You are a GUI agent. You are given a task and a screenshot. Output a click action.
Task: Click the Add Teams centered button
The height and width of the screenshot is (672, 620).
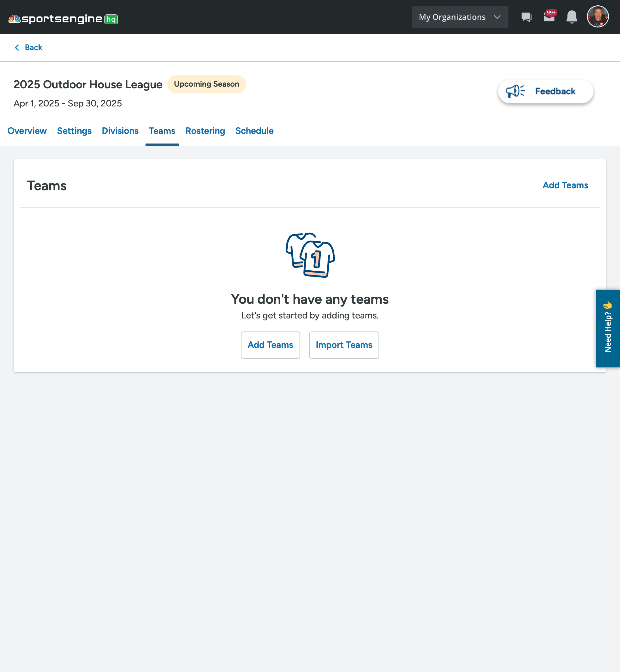click(x=270, y=345)
